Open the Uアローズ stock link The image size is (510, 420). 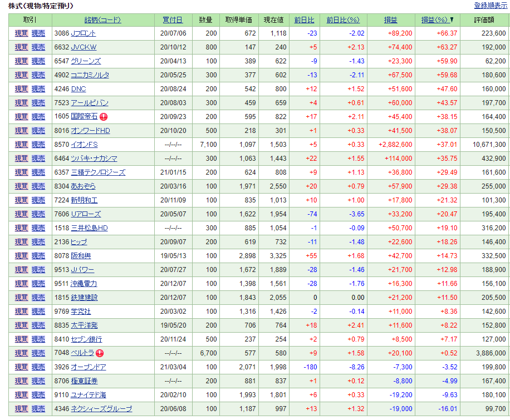86,214
